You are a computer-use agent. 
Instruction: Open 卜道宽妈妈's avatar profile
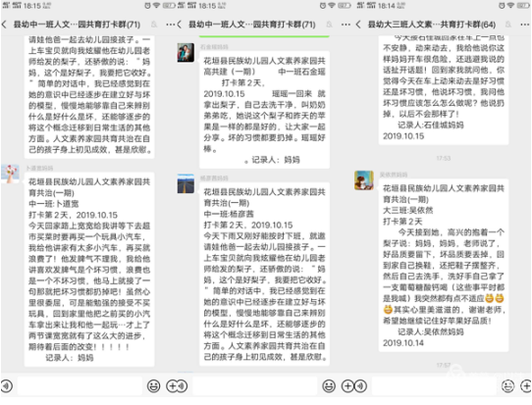coord(10,174)
